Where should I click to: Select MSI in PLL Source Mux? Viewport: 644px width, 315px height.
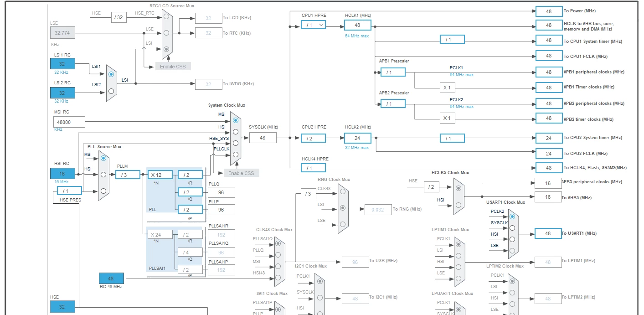103,158
